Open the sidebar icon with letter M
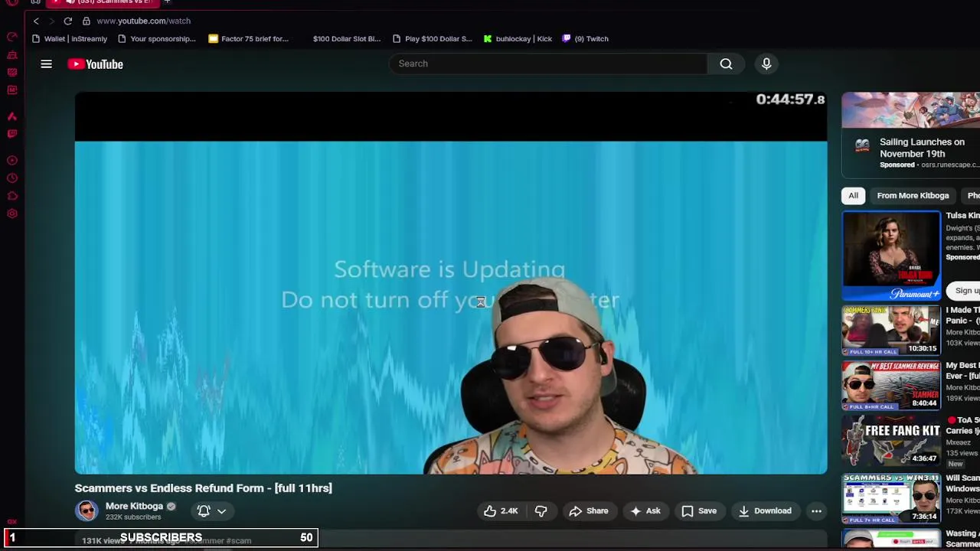Screen dimensions: 980x551 12,90
